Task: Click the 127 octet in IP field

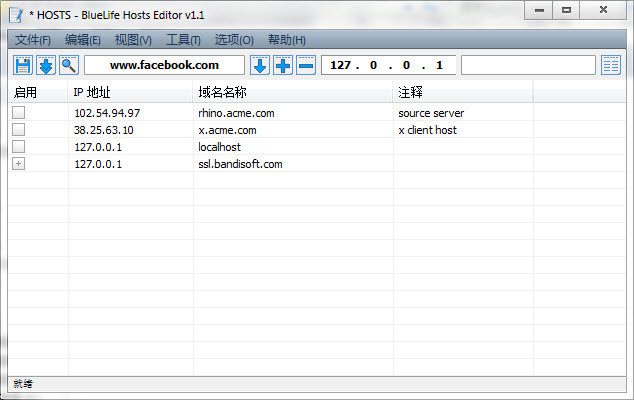Action: [340, 65]
